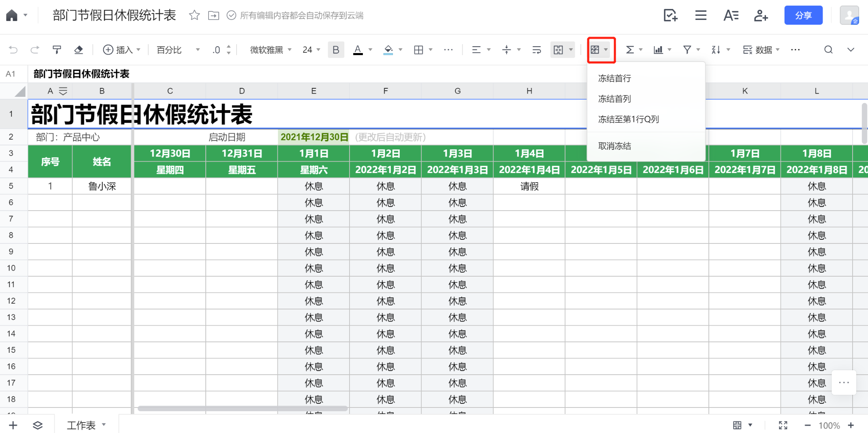Open the layers icon in bottom bar
Viewport: 868px width, 433px height.
(38, 425)
